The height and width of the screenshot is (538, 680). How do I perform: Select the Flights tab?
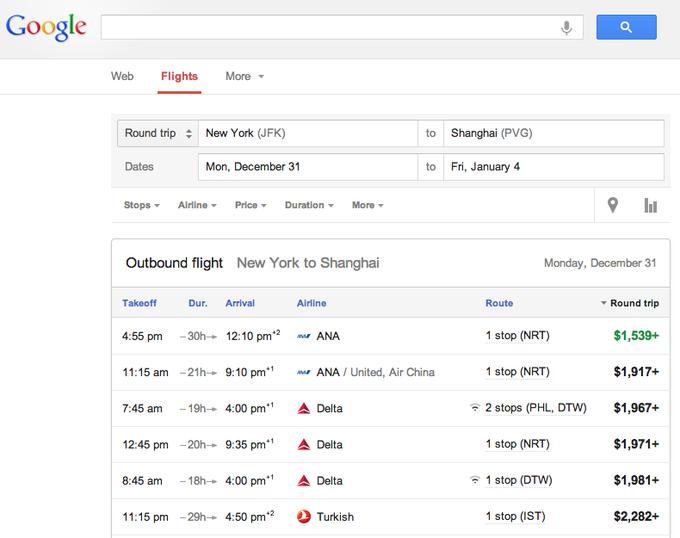pos(179,76)
